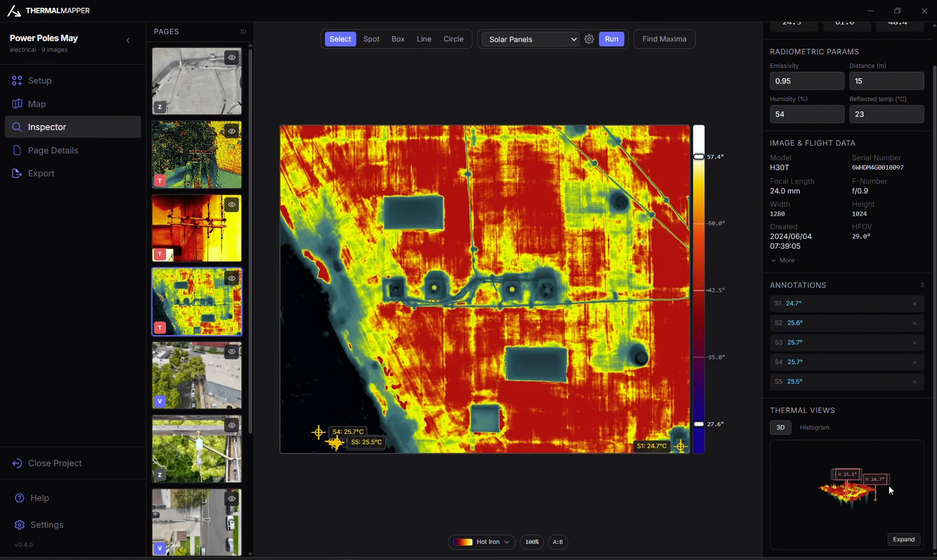Click the Page Details document icon
937x560 pixels.
[x=17, y=150]
